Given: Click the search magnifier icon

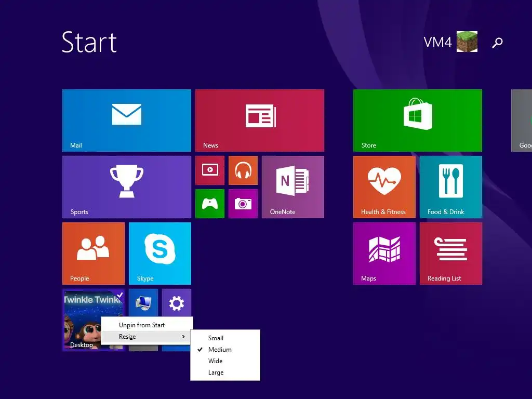Looking at the screenshot, I should click(x=497, y=43).
